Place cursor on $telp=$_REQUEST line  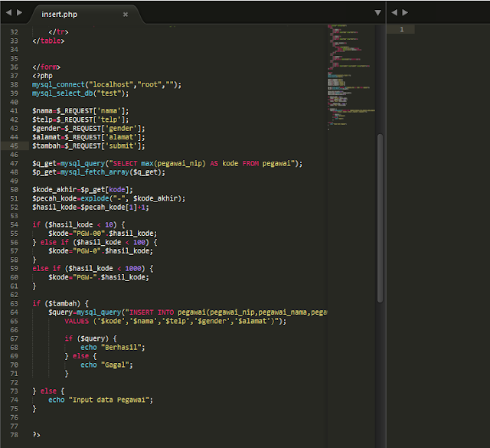[x=80, y=119]
